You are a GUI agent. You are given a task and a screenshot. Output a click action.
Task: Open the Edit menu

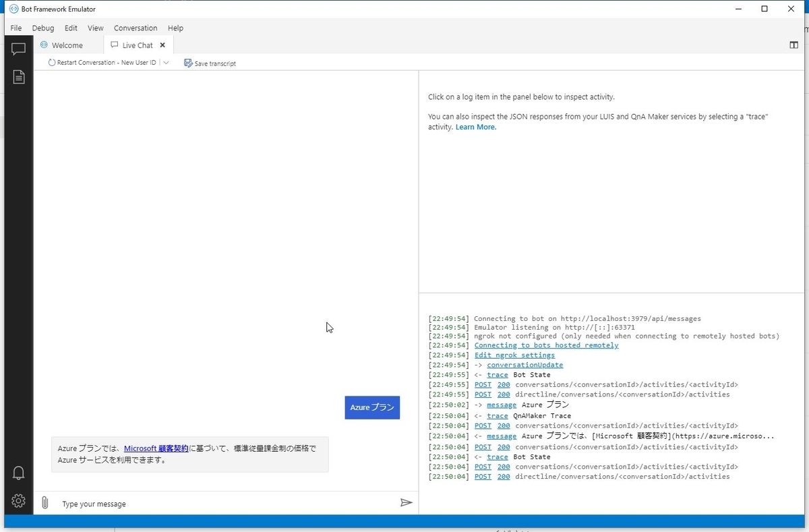tap(71, 28)
